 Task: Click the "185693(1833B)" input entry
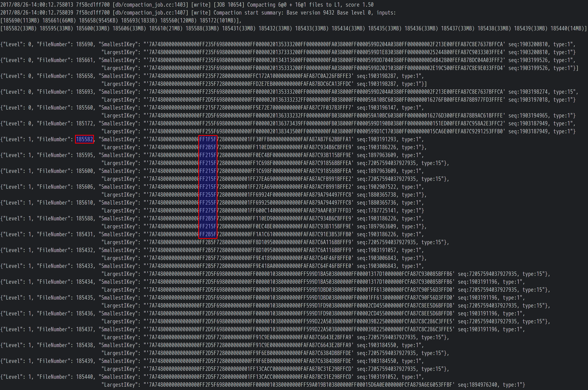[139, 21]
